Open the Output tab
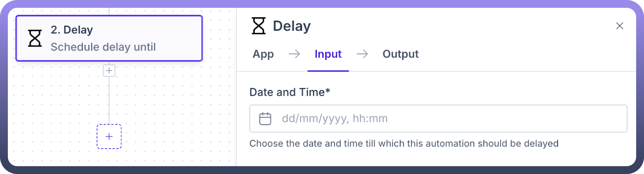644x174 pixels. tap(401, 54)
